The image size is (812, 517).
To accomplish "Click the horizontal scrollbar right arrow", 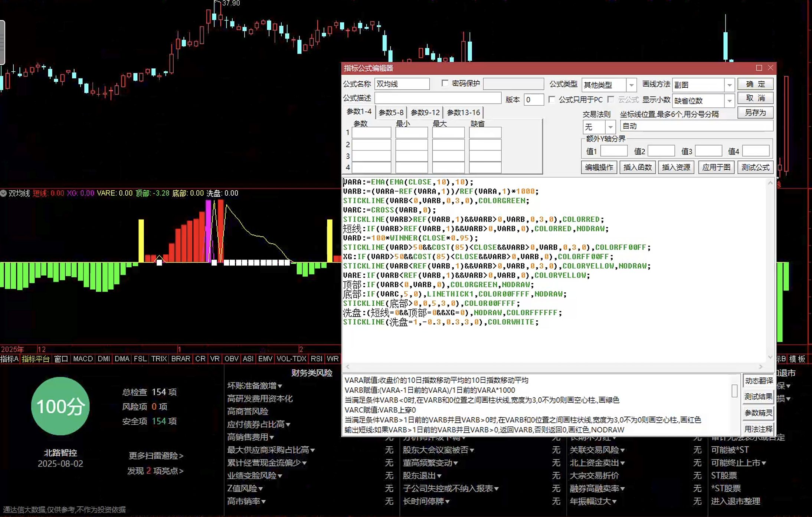I will (x=761, y=367).
